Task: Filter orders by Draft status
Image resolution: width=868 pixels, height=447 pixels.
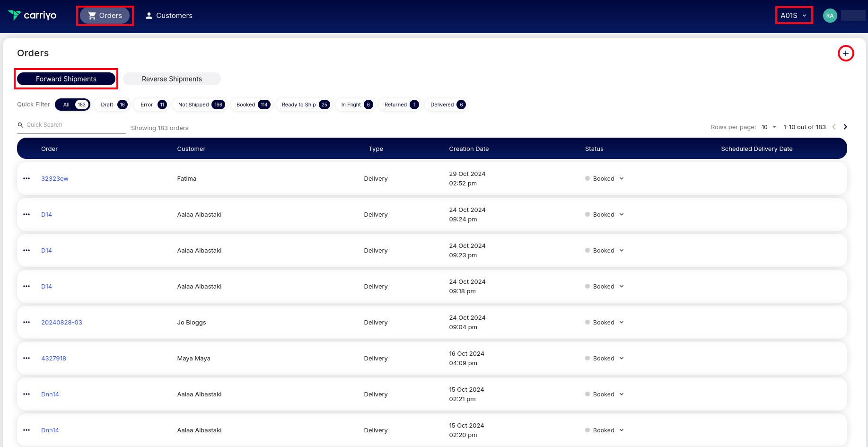Action: click(112, 105)
